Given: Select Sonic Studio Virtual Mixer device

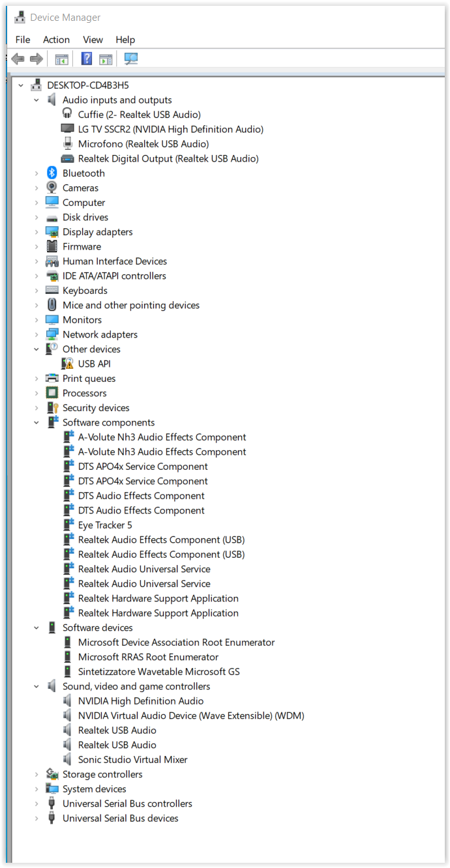Looking at the screenshot, I should click(132, 760).
